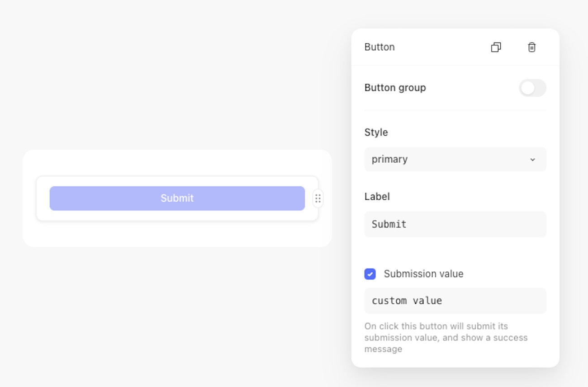The height and width of the screenshot is (387, 588).
Task: Click the Label section heading
Action: 377,197
